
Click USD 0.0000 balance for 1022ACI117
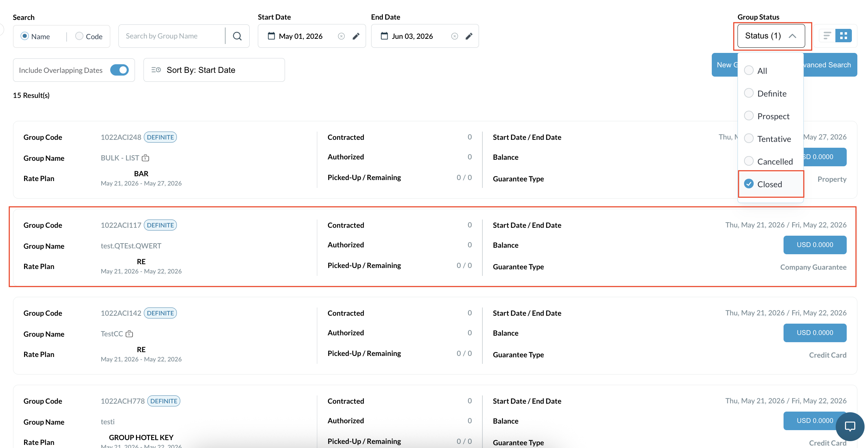tap(815, 245)
